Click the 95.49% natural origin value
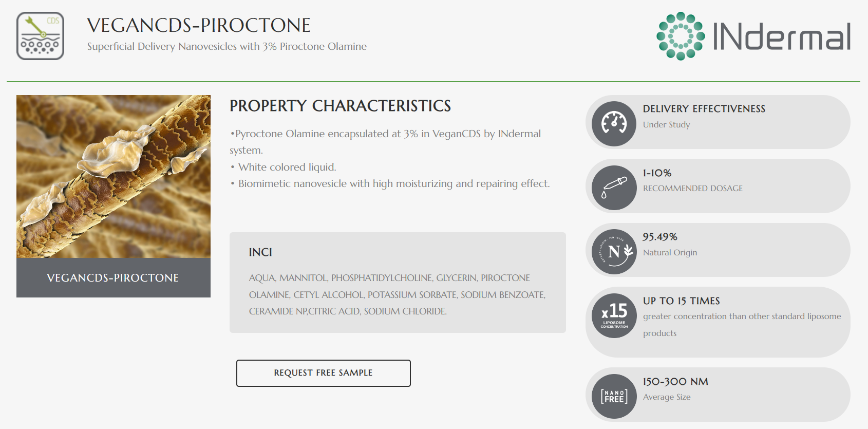Image resolution: width=868 pixels, height=429 pixels. click(x=660, y=237)
